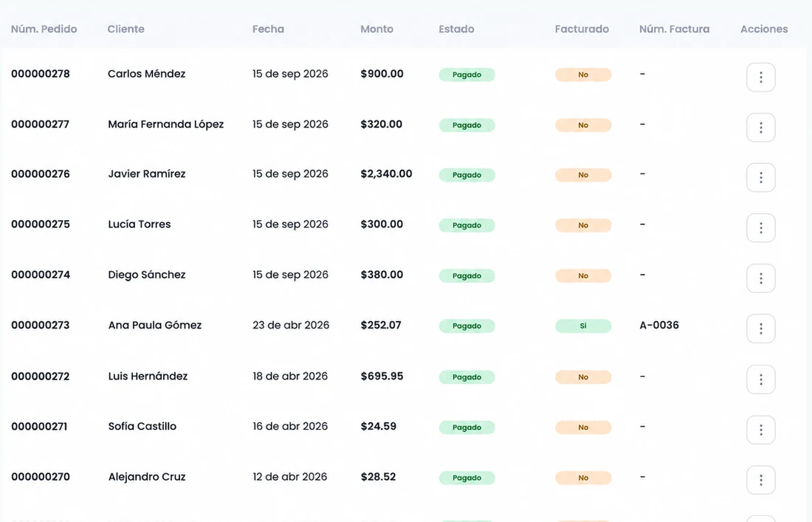The image size is (812, 522).
Task: Click the Núm. Pedido column header
Action: 44,29
